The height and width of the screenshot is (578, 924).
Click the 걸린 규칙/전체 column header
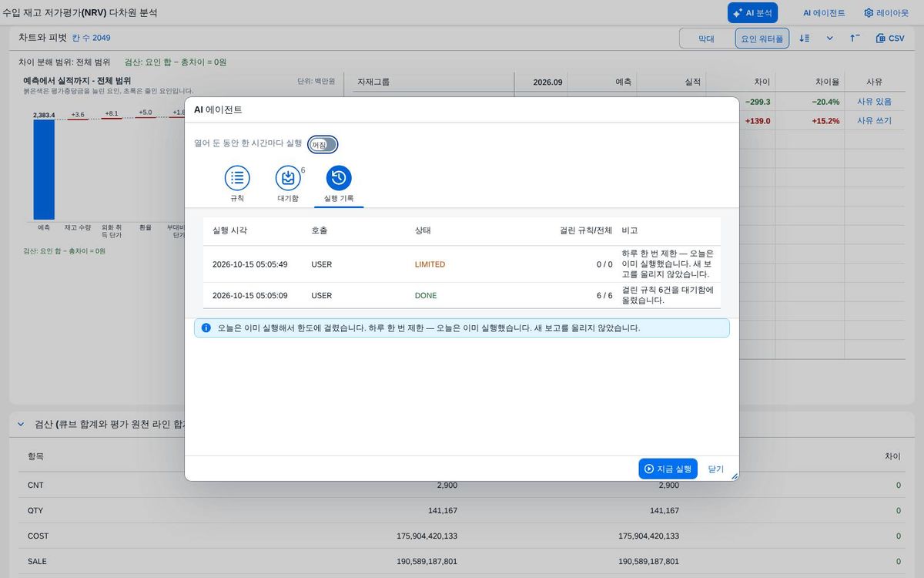(x=586, y=230)
